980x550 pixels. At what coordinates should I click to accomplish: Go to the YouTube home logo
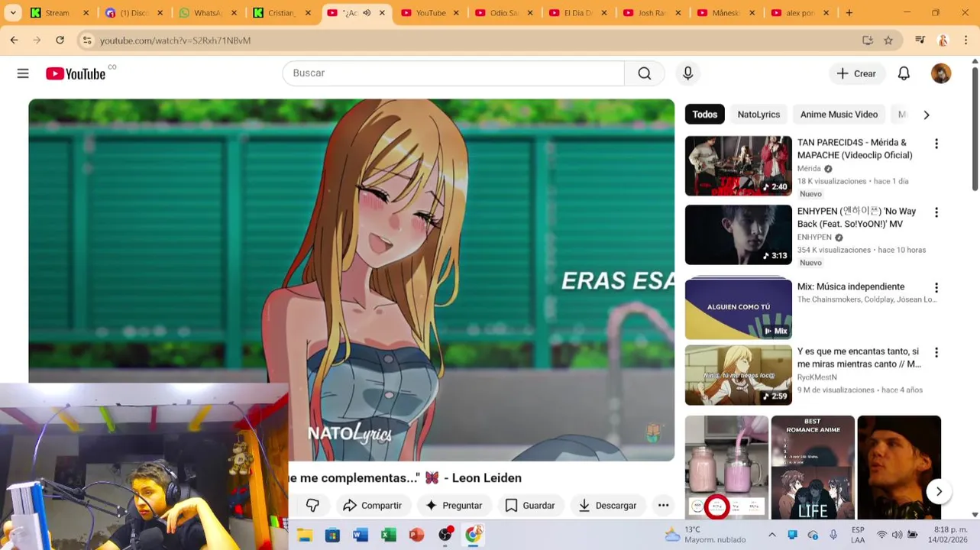tap(76, 73)
